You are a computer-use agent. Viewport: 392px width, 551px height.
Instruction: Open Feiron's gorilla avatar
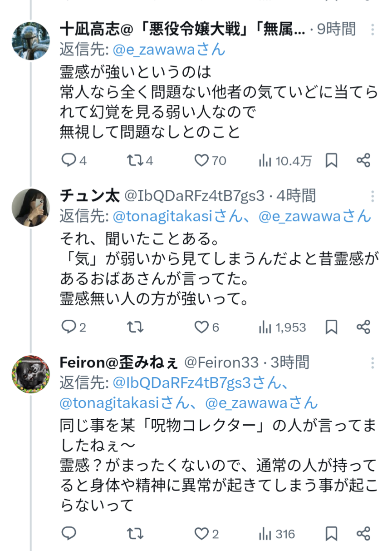click(30, 374)
